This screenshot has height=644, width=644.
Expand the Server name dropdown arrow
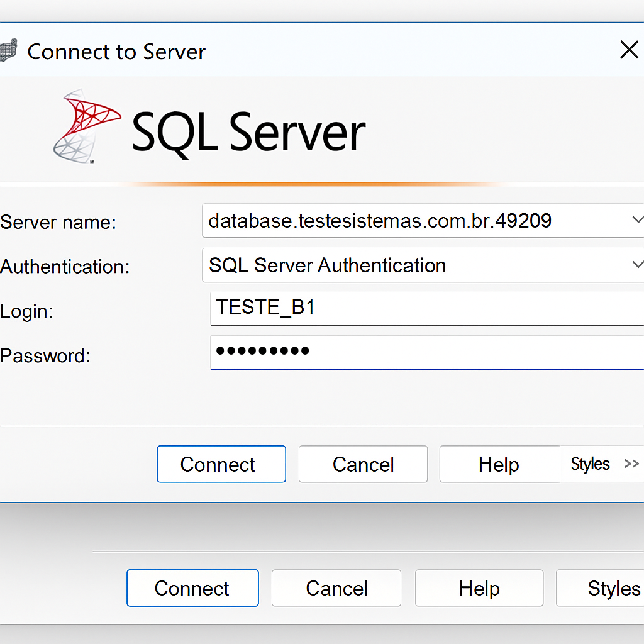[636, 220]
